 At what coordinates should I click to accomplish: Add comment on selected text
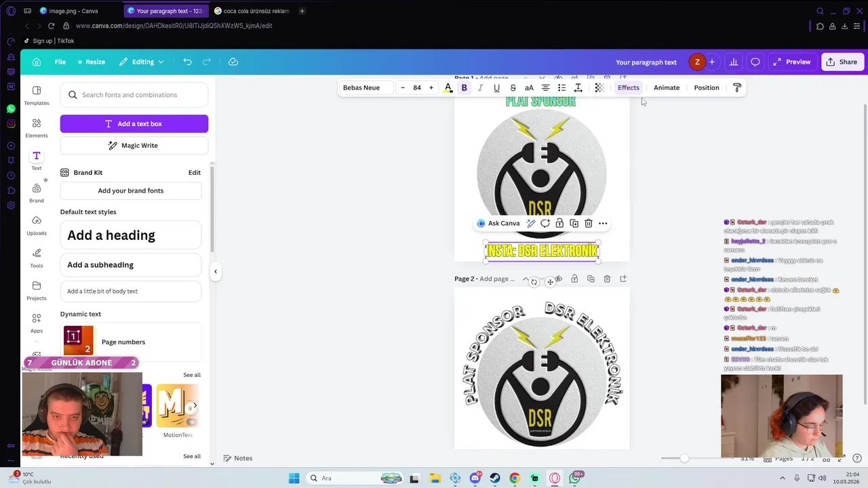(545, 223)
